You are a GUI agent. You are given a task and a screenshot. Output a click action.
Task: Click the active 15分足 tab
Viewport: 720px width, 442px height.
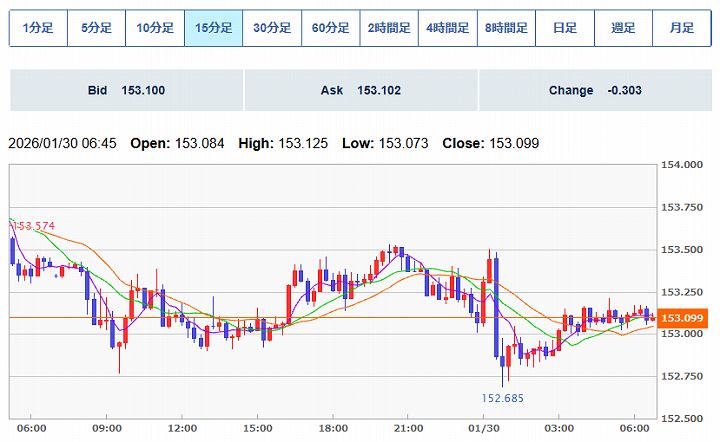[x=213, y=28]
